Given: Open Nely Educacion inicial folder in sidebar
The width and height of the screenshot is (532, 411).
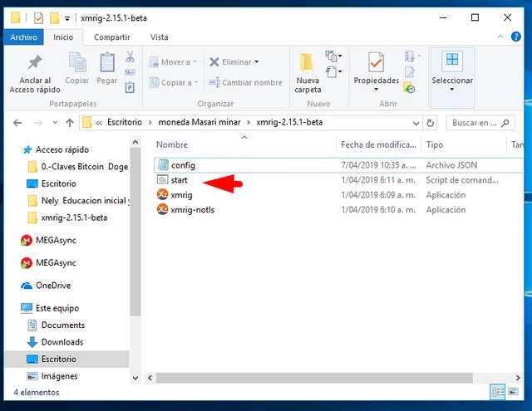Looking at the screenshot, I should 78,201.
